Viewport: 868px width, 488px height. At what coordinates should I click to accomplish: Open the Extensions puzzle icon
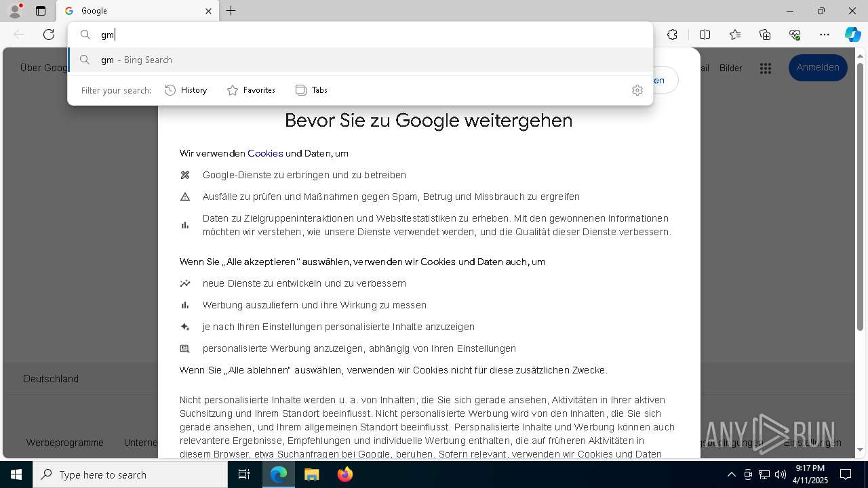point(672,35)
